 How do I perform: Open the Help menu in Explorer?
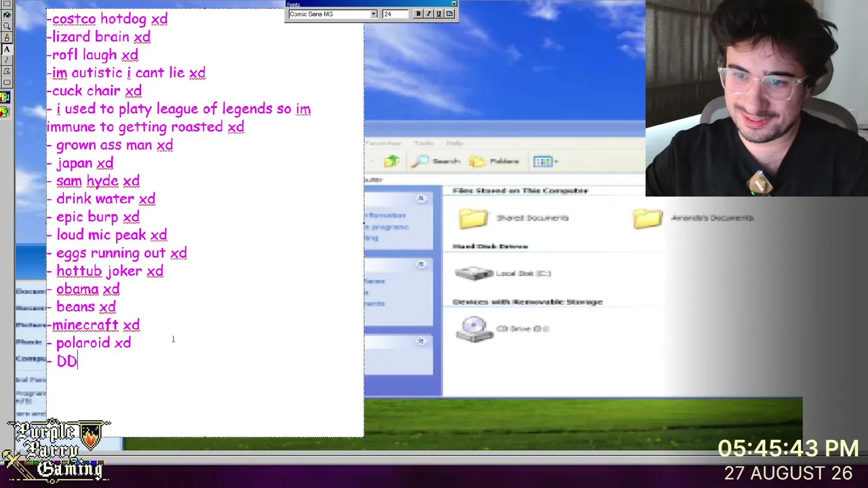pyautogui.click(x=454, y=143)
